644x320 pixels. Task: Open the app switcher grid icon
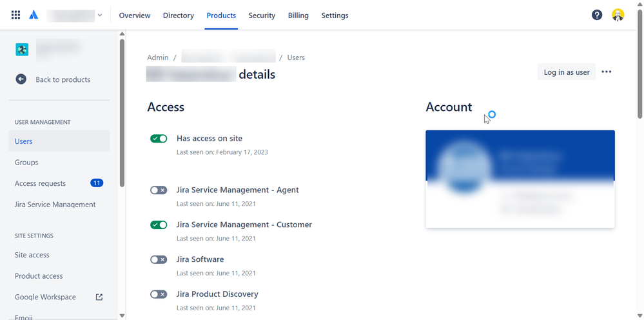pyautogui.click(x=15, y=15)
